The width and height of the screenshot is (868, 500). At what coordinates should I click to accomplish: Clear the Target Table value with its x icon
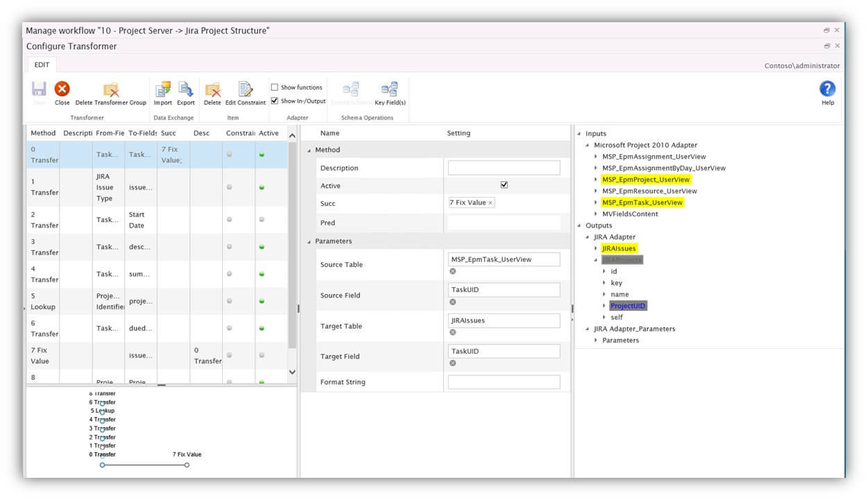453,332
